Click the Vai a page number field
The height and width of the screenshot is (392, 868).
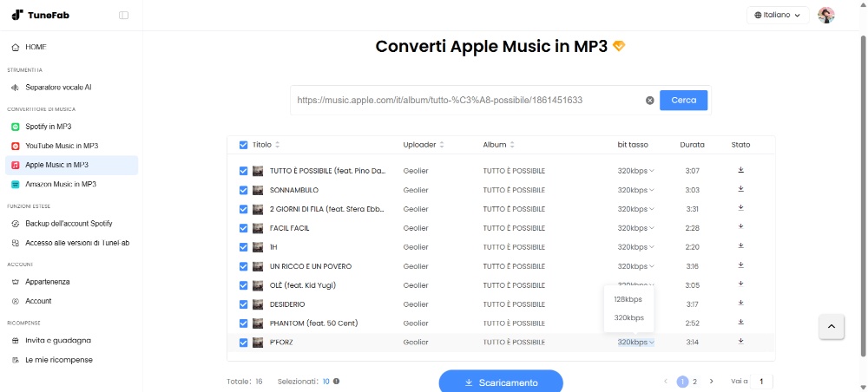click(762, 382)
